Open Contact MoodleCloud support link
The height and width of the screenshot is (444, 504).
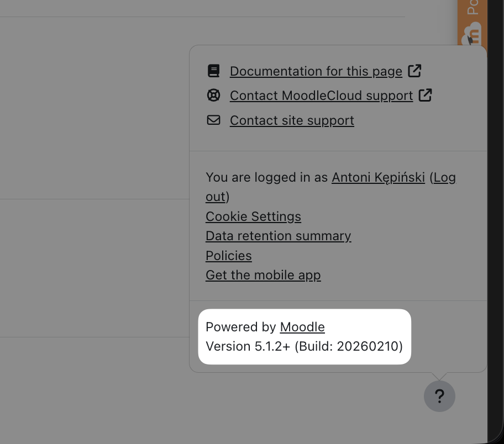pos(321,96)
